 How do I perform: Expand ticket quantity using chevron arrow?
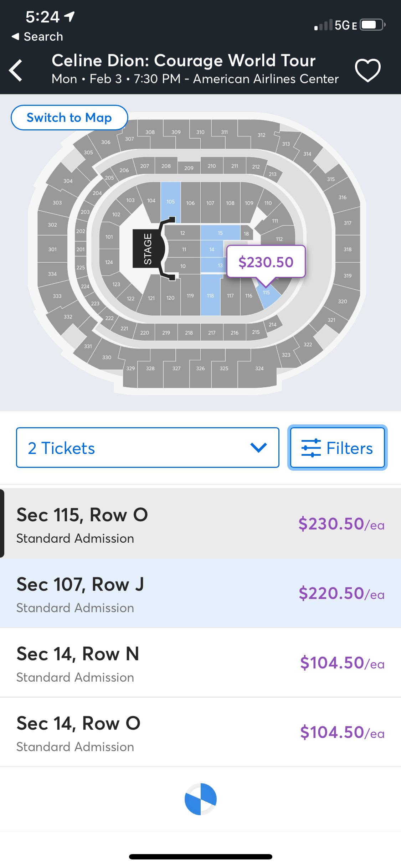pyautogui.click(x=258, y=448)
